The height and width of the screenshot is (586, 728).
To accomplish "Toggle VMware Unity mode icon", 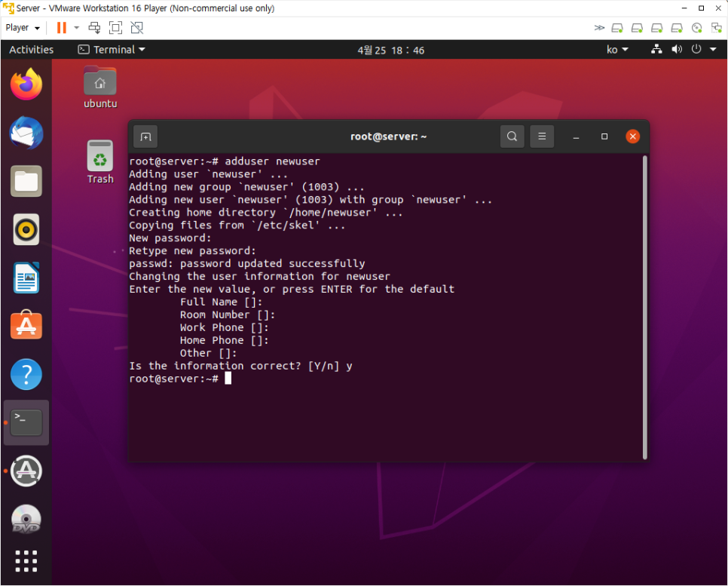I will tap(137, 28).
